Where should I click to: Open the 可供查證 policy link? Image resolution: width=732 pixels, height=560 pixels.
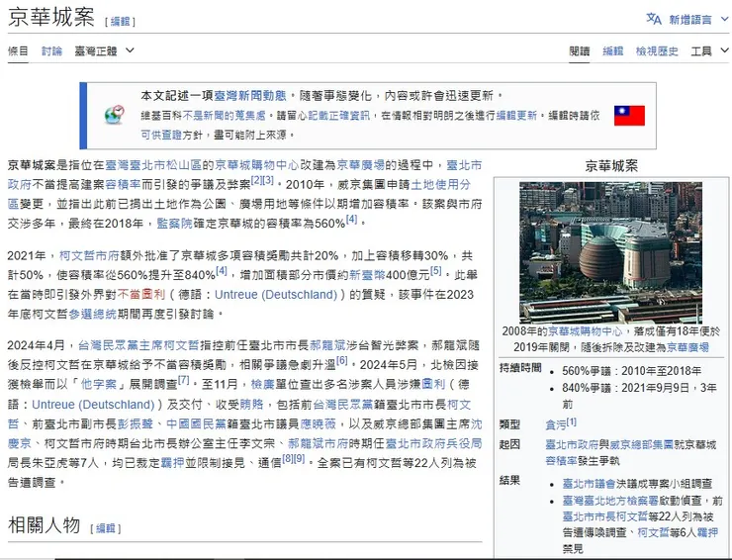(161, 135)
